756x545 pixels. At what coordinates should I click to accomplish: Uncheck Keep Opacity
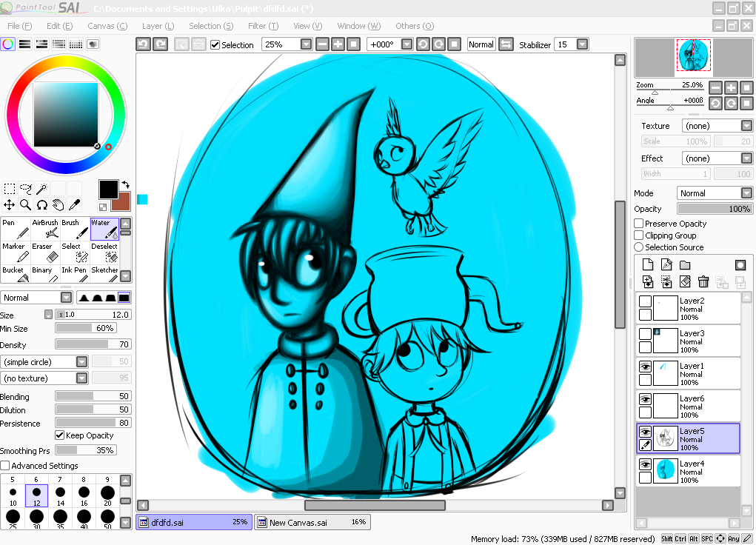coord(60,435)
